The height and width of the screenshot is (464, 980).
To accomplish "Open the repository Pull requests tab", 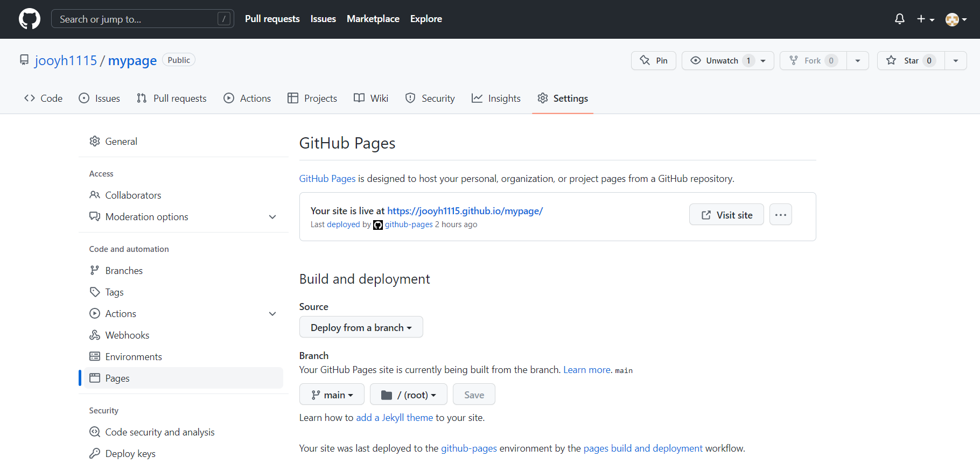I will pyautogui.click(x=172, y=98).
